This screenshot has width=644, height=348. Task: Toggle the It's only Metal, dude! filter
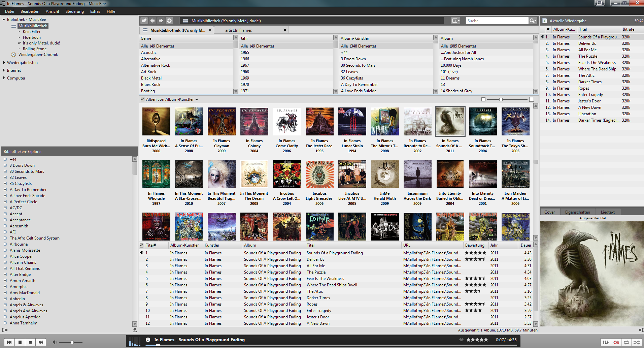(x=41, y=43)
